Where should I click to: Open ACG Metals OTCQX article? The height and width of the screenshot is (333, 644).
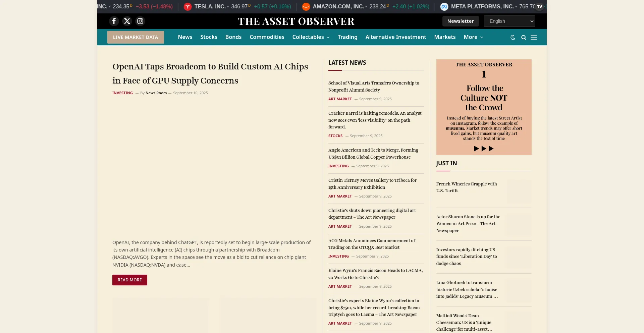click(372, 244)
